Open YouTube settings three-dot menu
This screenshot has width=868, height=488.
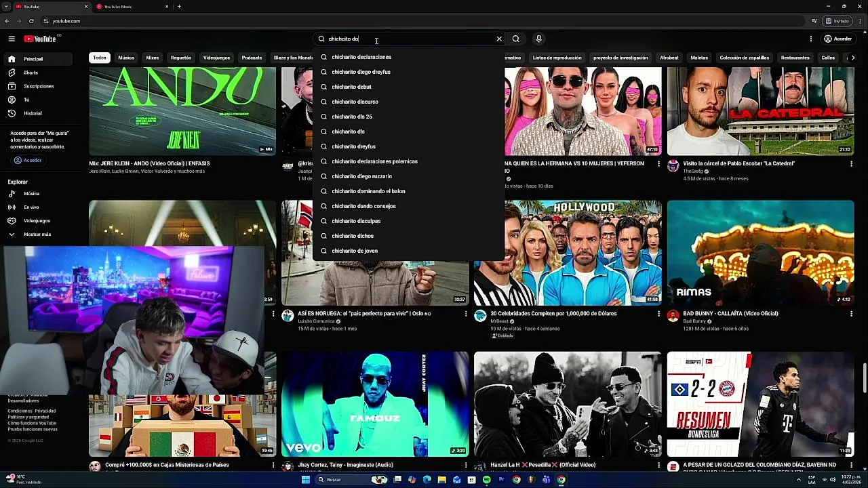810,39
